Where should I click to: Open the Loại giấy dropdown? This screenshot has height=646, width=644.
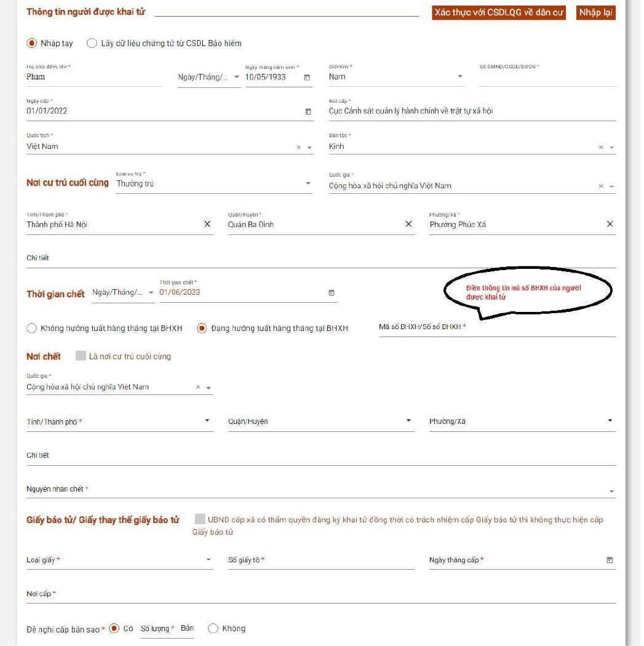coord(208,560)
